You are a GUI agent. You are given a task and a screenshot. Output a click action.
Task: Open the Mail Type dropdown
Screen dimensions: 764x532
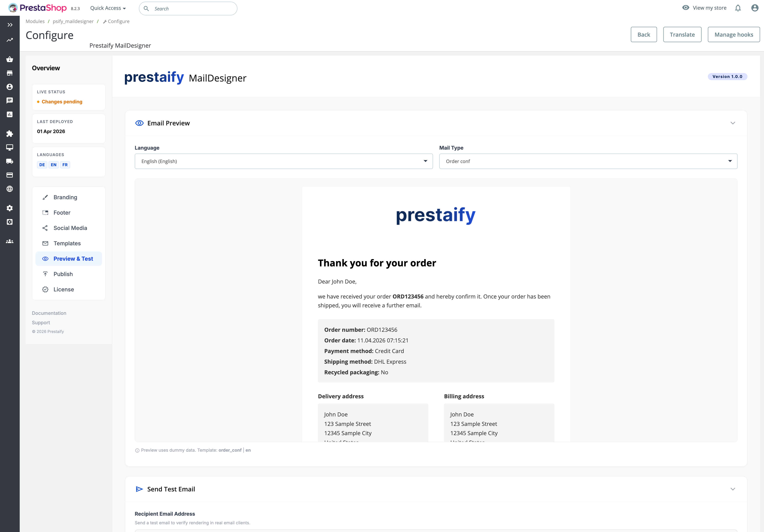[x=588, y=161]
